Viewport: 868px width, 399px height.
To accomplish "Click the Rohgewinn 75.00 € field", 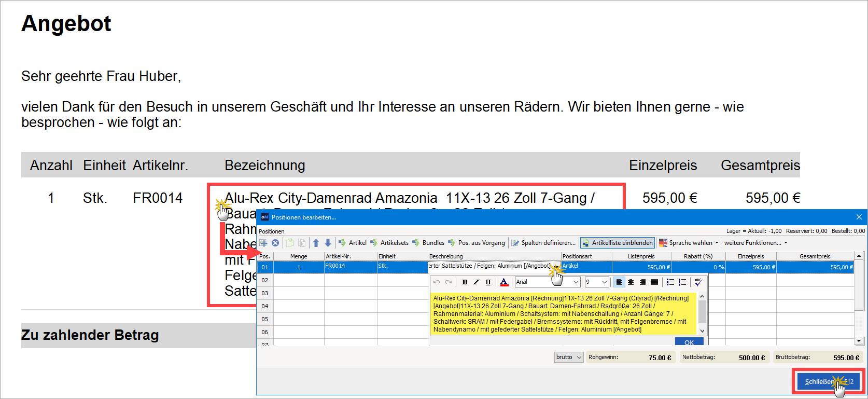I will pyautogui.click(x=631, y=357).
